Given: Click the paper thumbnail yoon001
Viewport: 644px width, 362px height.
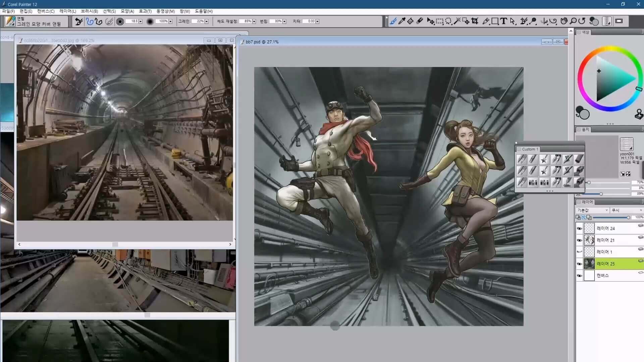Looking at the screenshot, I should coord(626,144).
